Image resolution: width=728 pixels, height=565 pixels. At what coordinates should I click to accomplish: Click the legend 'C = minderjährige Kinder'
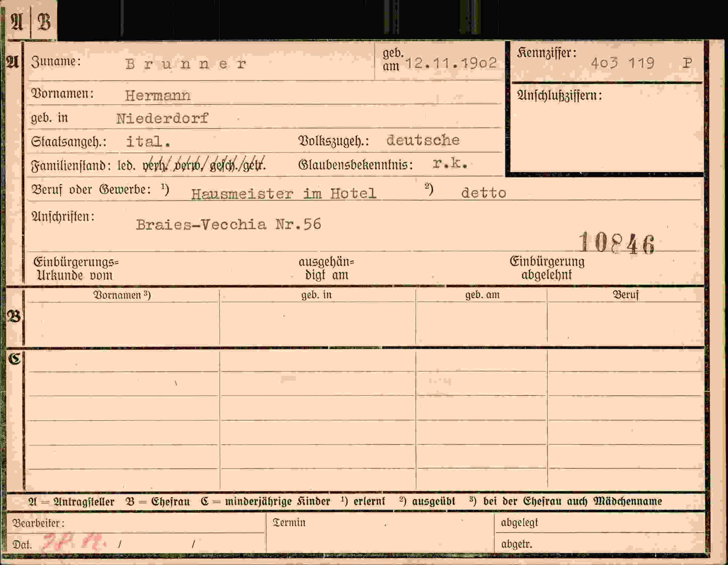tap(265, 502)
